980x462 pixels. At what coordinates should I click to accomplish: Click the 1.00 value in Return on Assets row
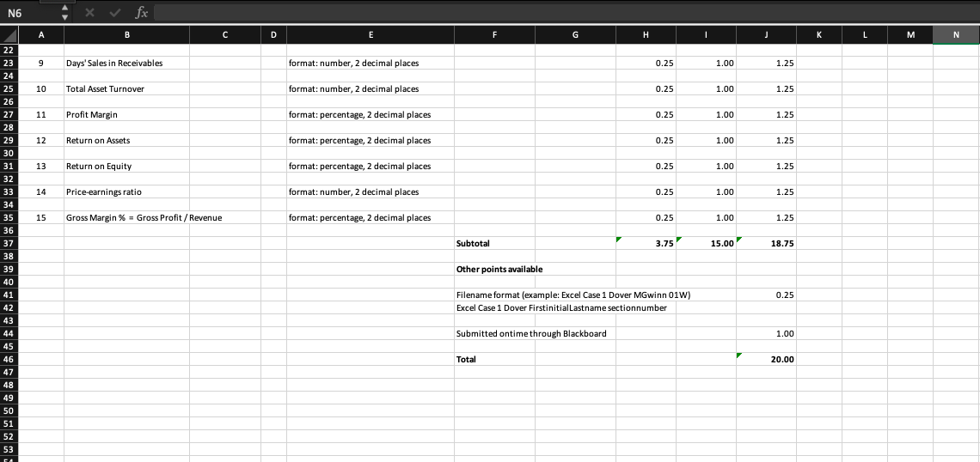tap(707, 141)
